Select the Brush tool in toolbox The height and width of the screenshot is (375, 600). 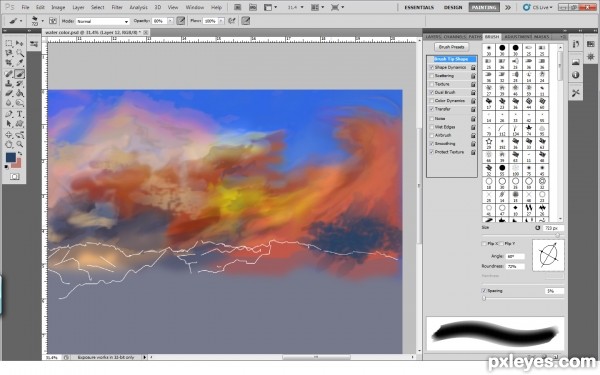pyautogui.click(x=20, y=74)
